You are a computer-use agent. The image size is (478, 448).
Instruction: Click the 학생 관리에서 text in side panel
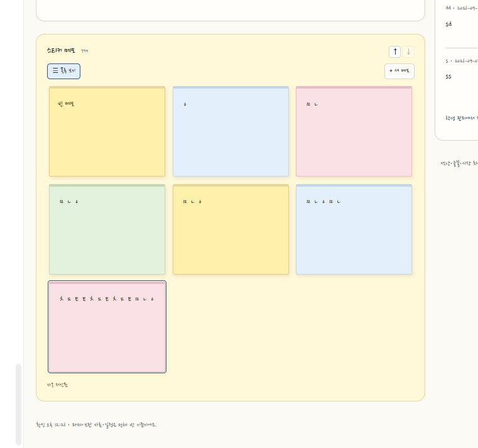[x=461, y=118]
